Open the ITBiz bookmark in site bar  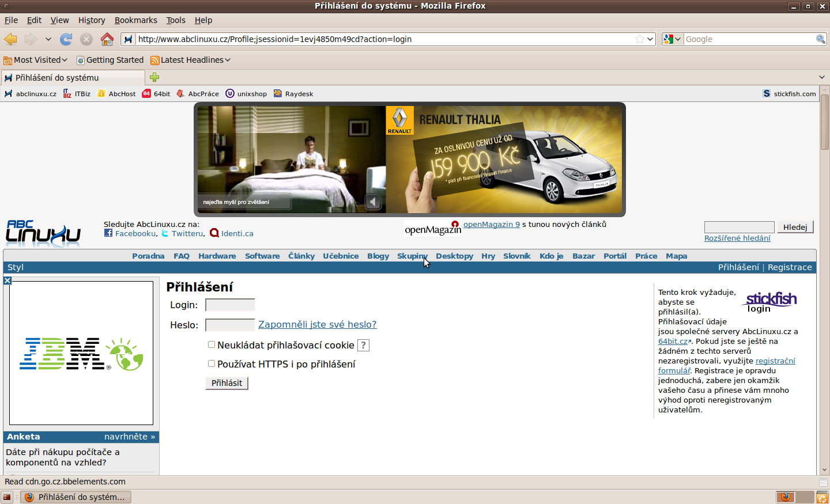[x=77, y=94]
